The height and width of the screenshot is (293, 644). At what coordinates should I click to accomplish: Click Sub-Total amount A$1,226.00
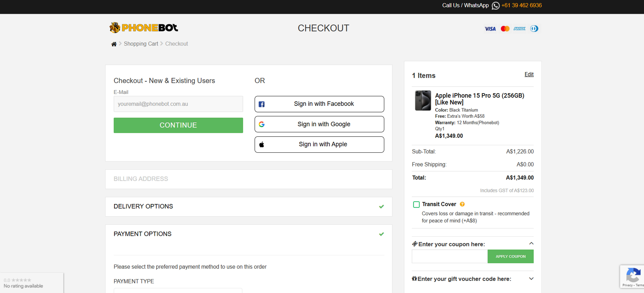pyautogui.click(x=520, y=152)
